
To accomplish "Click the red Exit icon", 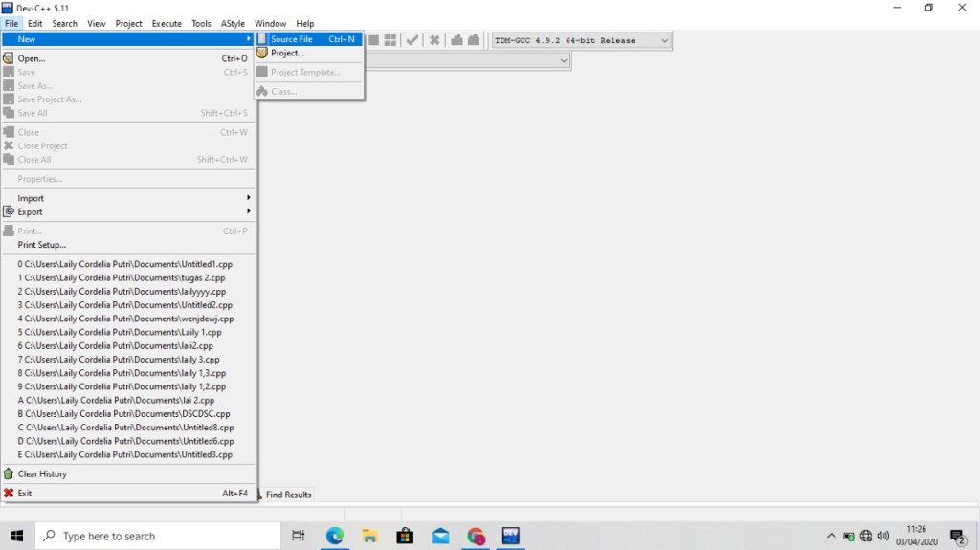I will tap(9, 494).
